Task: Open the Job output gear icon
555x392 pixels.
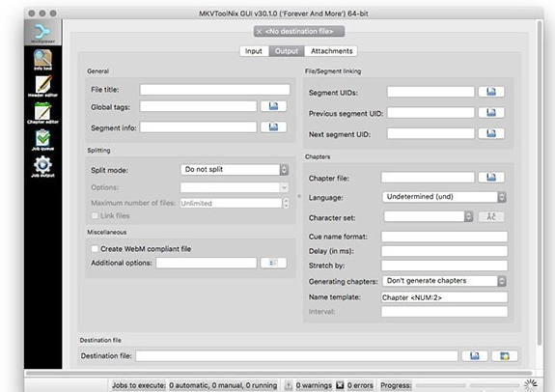Action: pyautogui.click(x=42, y=167)
